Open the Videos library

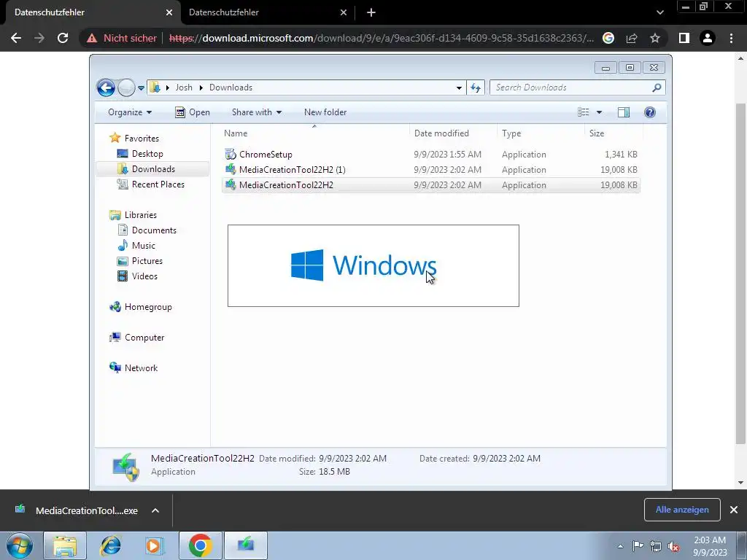(144, 276)
